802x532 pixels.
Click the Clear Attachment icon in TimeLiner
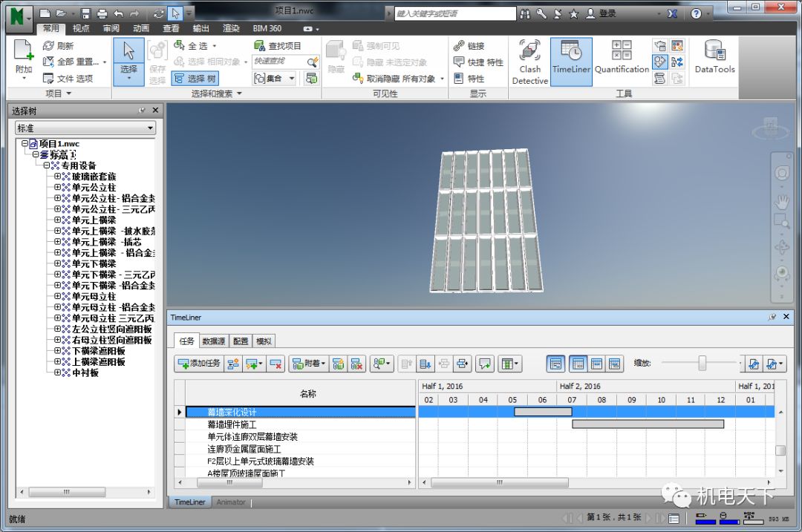pos(356,364)
